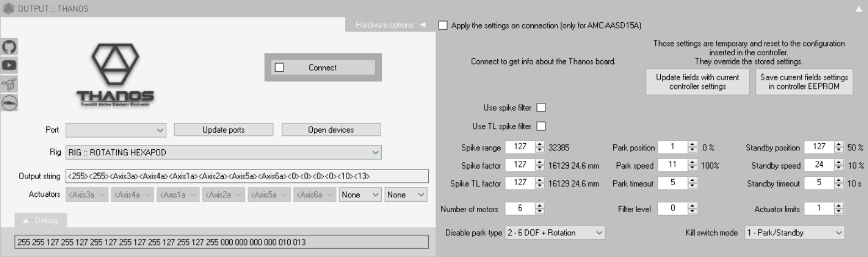Click the Park position value field
Viewport: 868px width, 257px height.
[672, 147]
